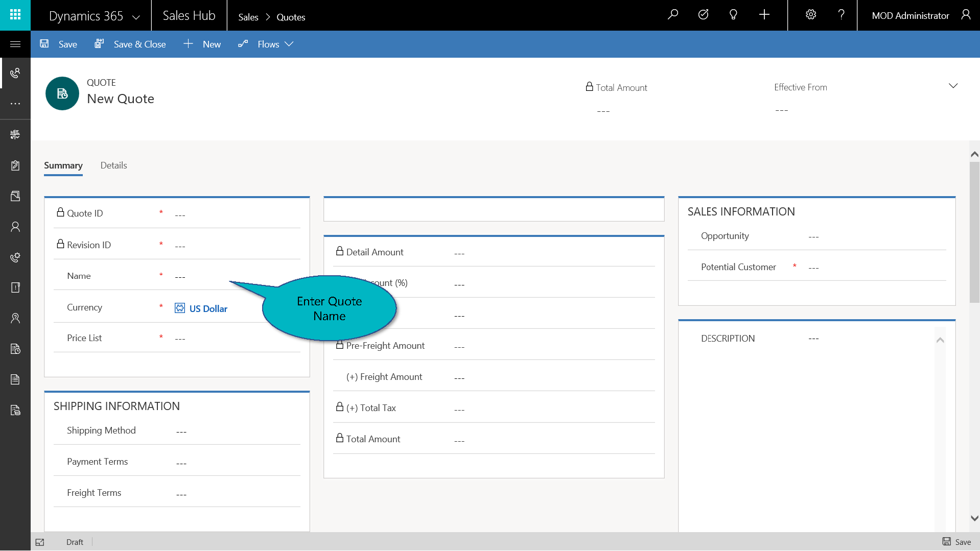This screenshot has width=980, height=551.
Task: Click the MOD Administrator user icon
Action: 965,15
